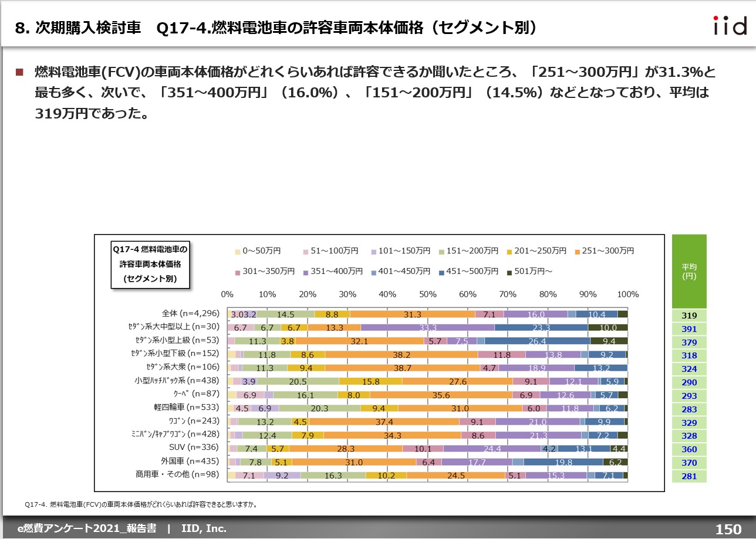
Task: Click the SUV (n=336) row label
Action: tap(193, 448)
